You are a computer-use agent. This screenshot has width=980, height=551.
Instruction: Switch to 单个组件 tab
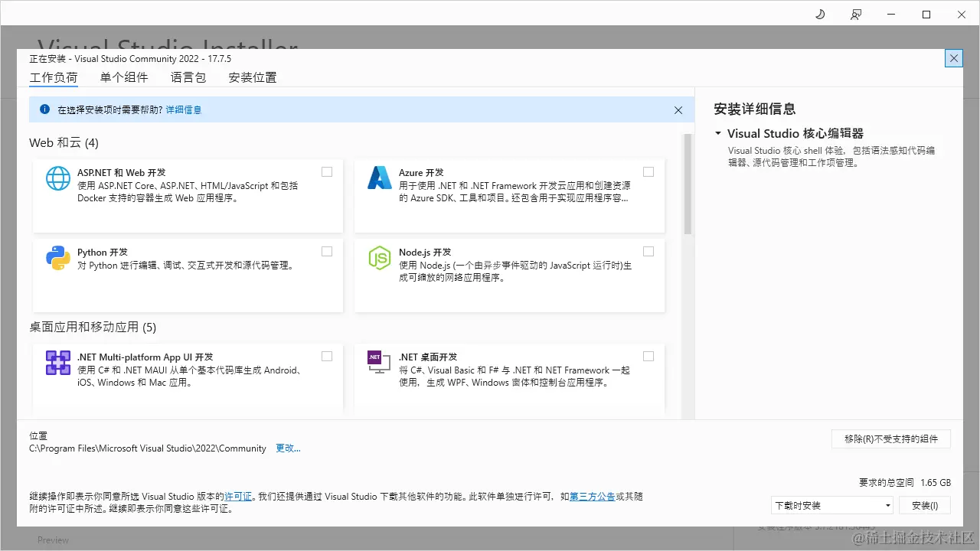[x=124, y=77]
